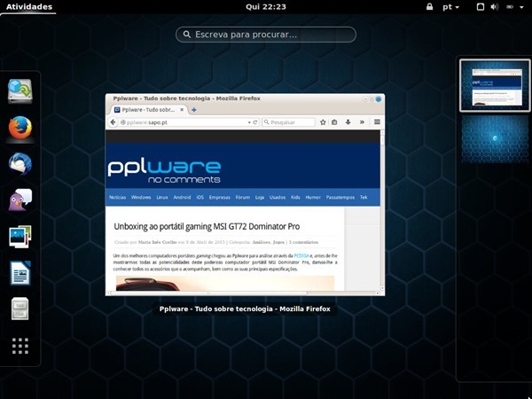532x399 pixels.
Task: Open the Usados menu item
Action: pyautogui.click(x=278, y=197)
